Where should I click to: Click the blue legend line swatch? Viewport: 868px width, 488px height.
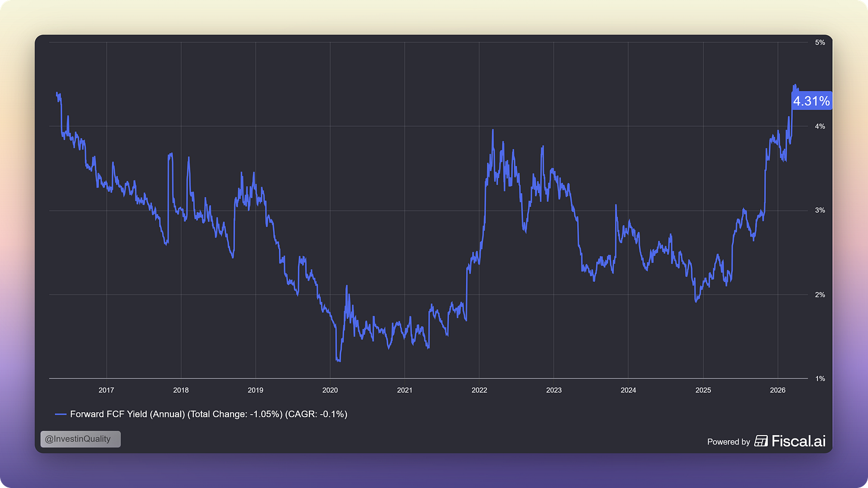click(61, 414)
